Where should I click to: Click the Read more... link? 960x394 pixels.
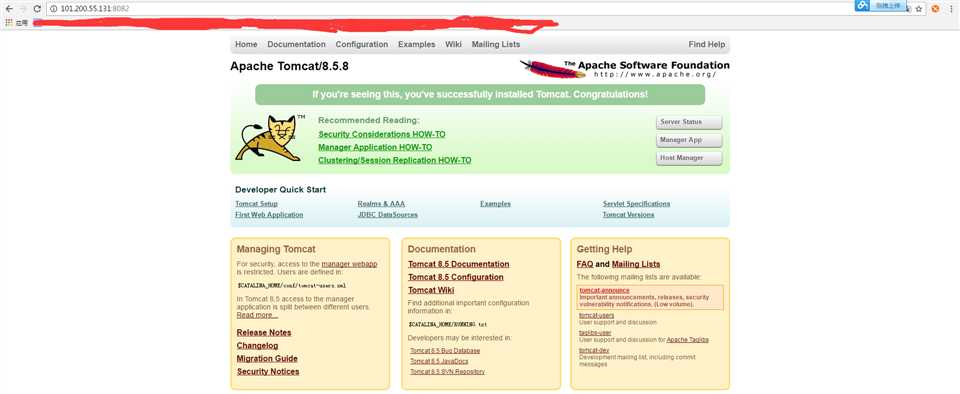(x=257, y=315)
